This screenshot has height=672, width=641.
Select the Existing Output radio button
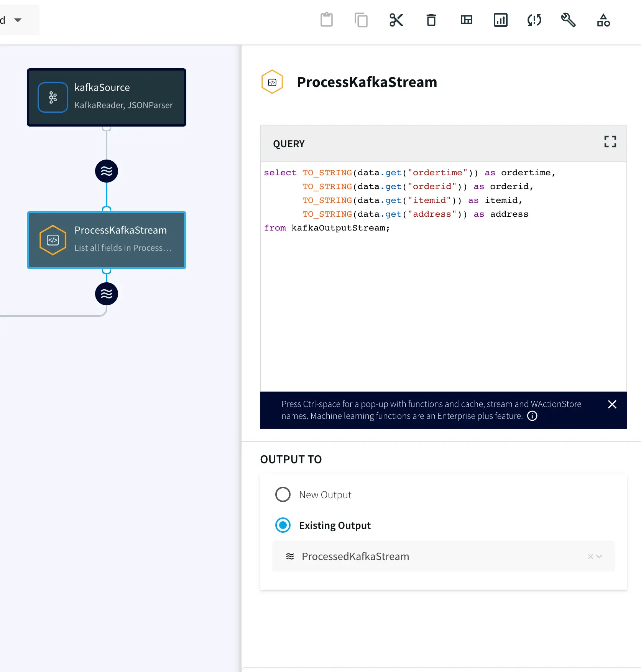tap(283, 525)
